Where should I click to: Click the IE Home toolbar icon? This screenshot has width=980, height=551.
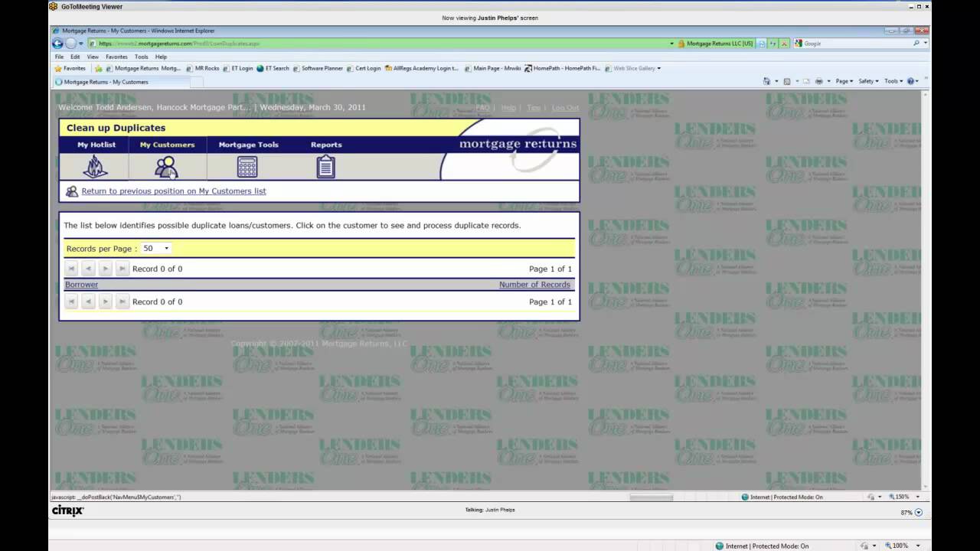pos(767,81)
